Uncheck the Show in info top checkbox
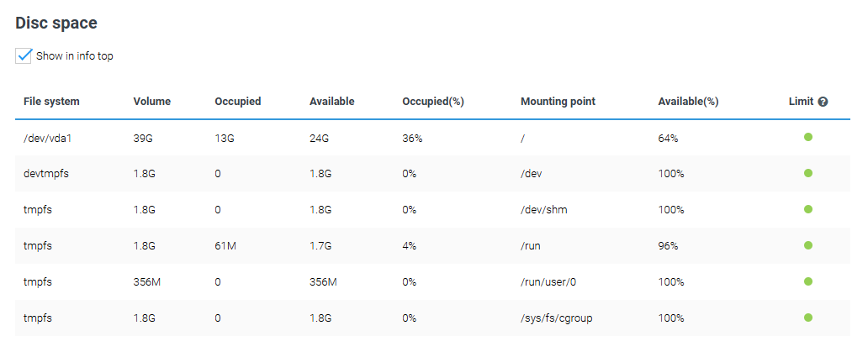 [24, 55]
